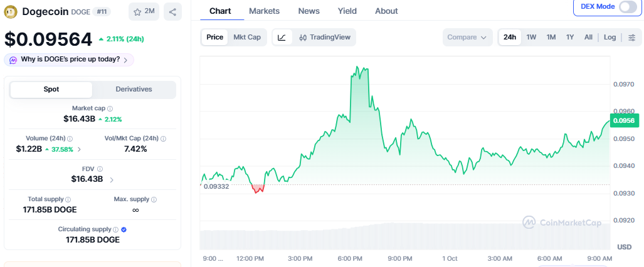644x267 pixels.
Task: Click the 7.42% Vol/Mkt Cap value
Action: (x=135, y=149)
